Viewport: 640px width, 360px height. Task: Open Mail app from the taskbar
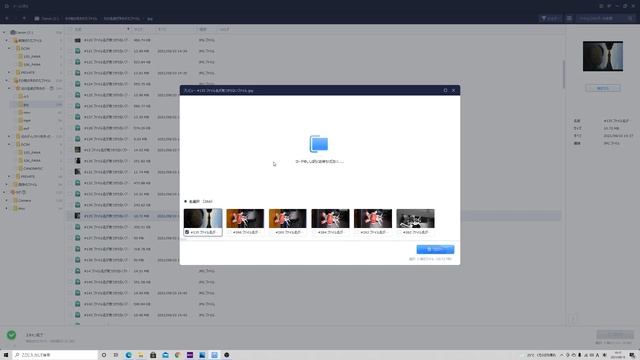[x=165, y=355]
